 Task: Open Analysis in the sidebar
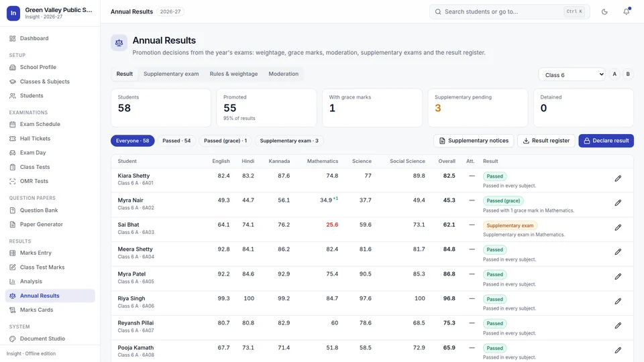50,282
